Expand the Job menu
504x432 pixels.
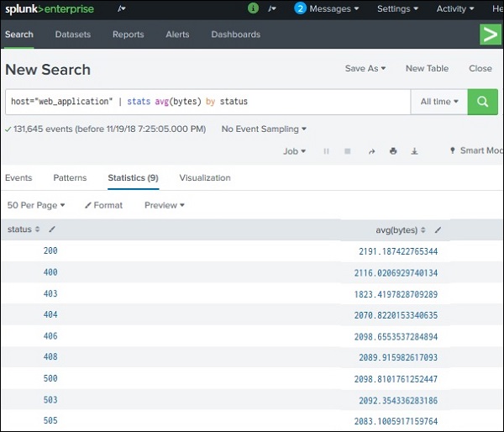[x=294, y=151]
